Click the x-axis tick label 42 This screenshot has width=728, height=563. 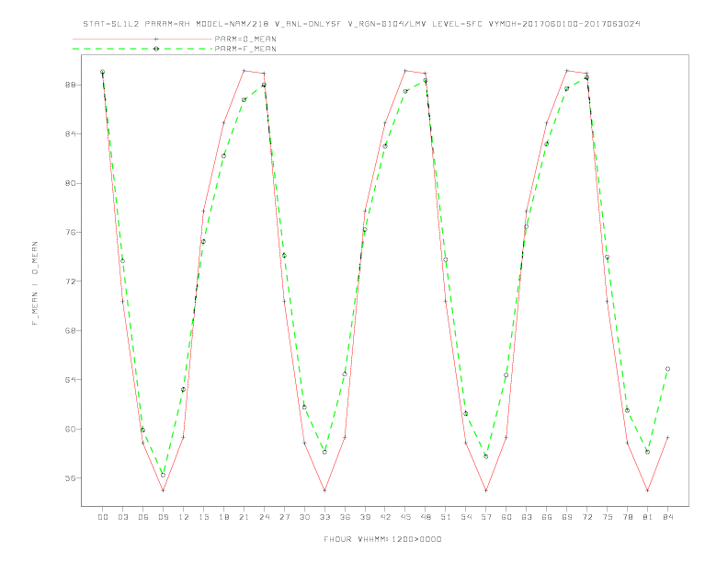[385, 517]
